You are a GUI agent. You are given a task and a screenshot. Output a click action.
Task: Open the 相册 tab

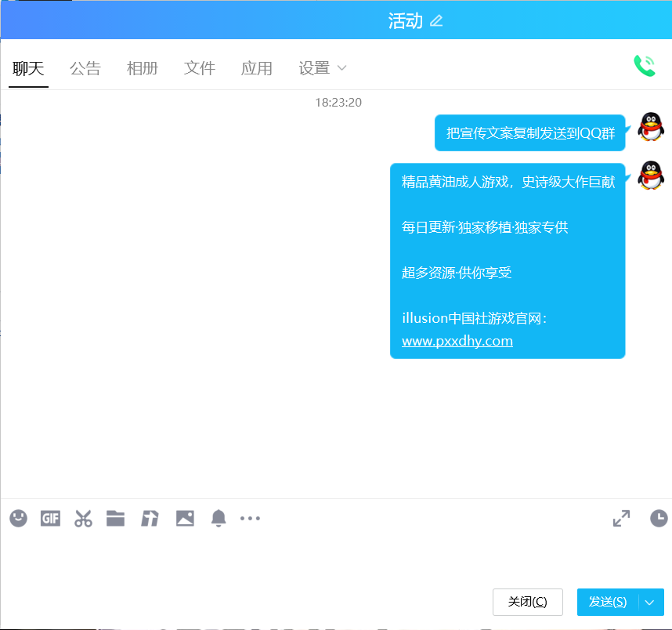click(x=143, y=68)
